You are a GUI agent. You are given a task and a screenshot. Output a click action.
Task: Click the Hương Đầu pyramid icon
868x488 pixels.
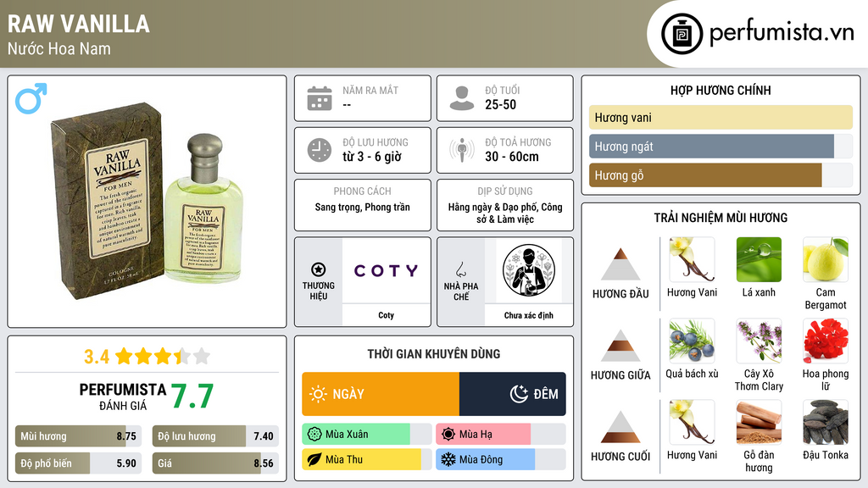click(620, 264)
